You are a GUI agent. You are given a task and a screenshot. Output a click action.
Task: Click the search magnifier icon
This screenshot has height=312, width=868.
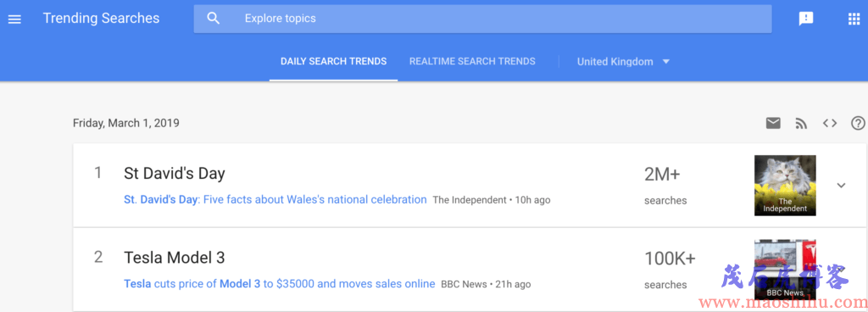[213, 19]
